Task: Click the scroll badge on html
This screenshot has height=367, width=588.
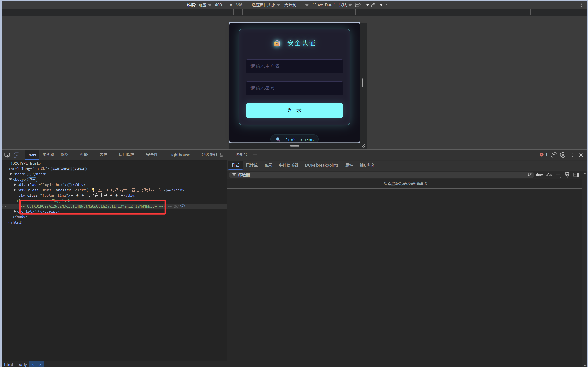Action: tap(79, 169)
